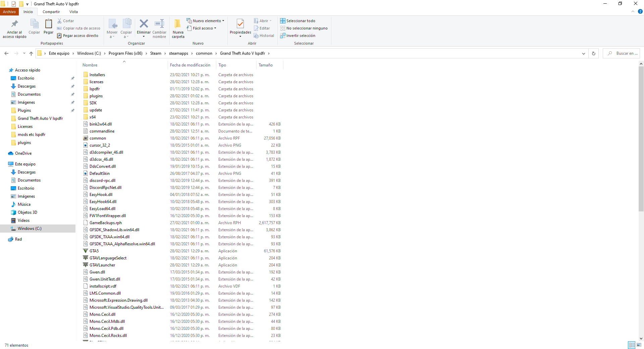Switch to details view toggle
644x349 pixels.
tap(632, 345)
